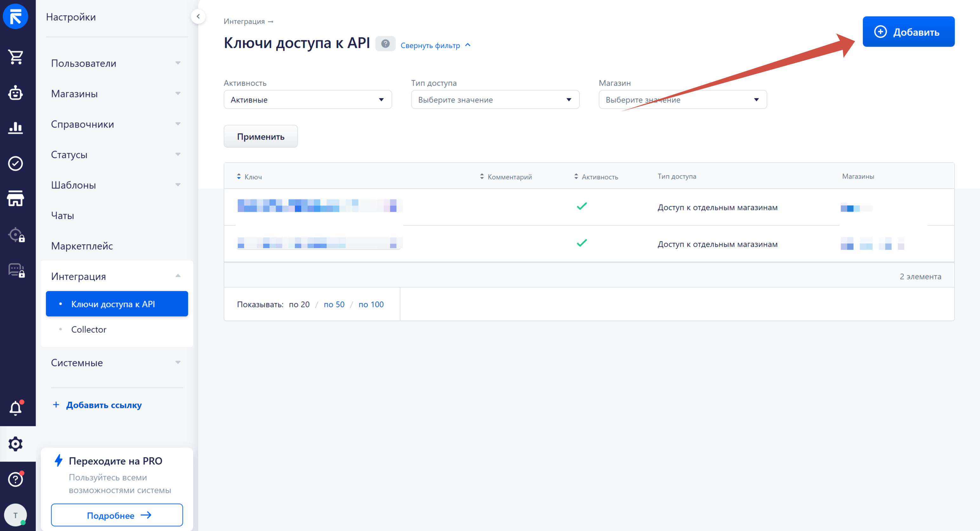The height and width of the screenshot is (531, 980).
Task: Collapse the settings sidebar panel arrow
Action: tap(198, 16)
